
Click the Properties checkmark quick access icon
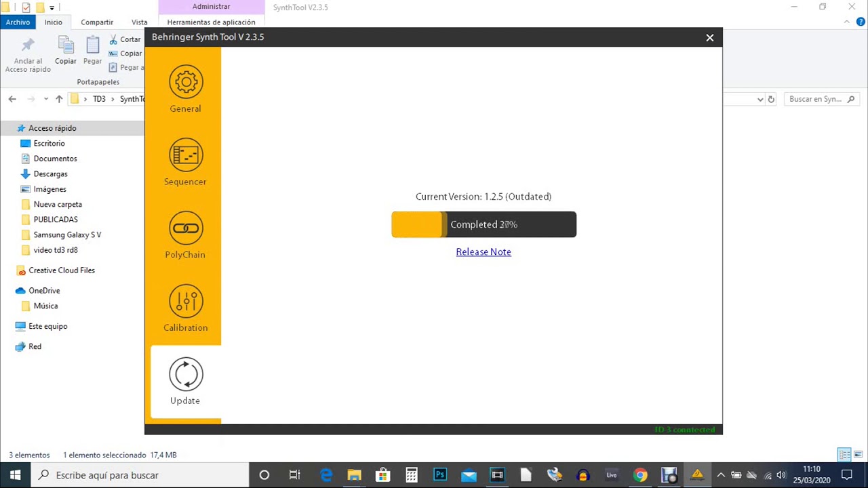[x=26, y=7]
